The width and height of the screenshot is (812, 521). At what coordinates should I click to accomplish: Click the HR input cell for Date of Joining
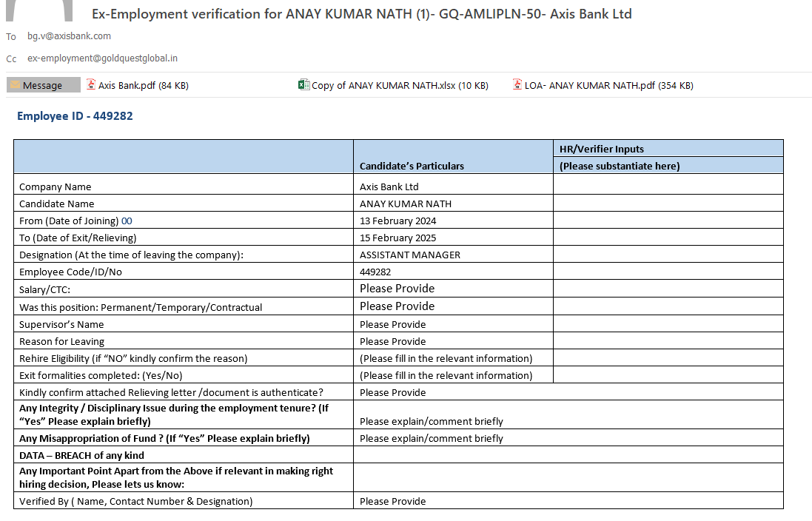667,221
